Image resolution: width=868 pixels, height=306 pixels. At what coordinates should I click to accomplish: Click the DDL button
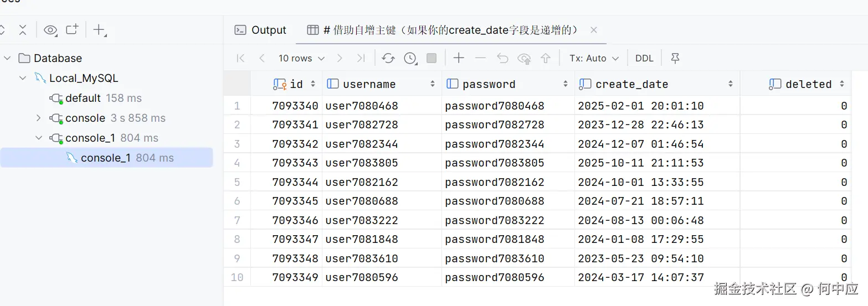pyautogui.click(x=644, y=58)
